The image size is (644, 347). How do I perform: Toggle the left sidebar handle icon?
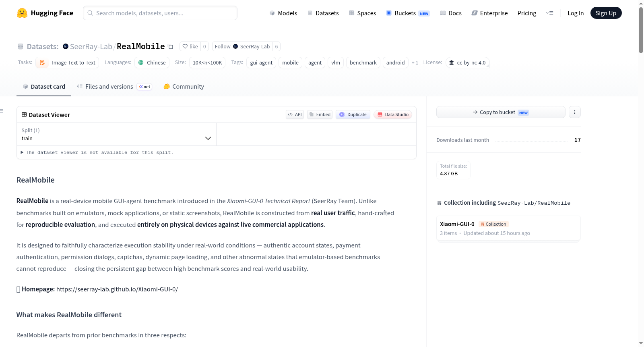click(x=2, y=111)
